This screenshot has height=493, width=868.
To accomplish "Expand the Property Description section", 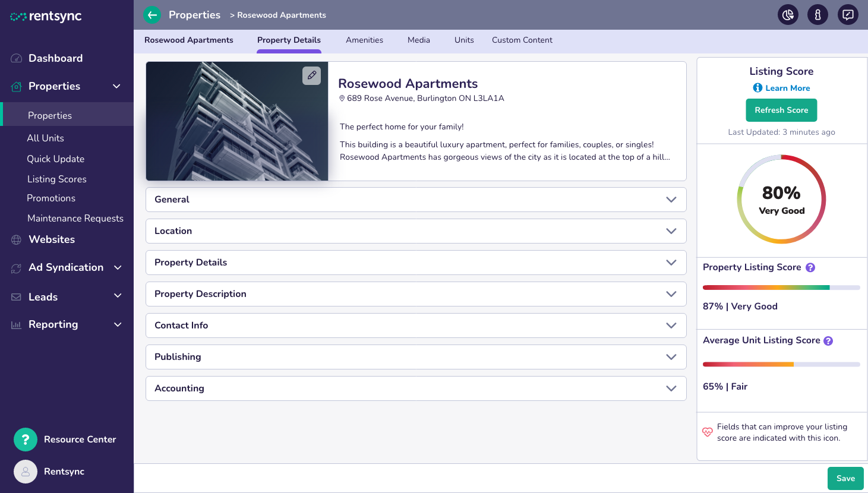I will point(416,294).
